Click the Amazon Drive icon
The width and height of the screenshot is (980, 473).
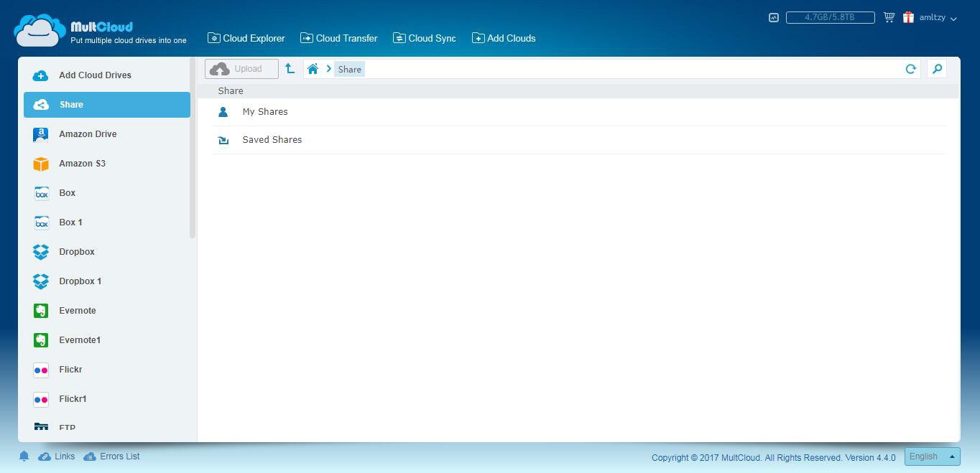pyautogui.click(x=41, y=134)
